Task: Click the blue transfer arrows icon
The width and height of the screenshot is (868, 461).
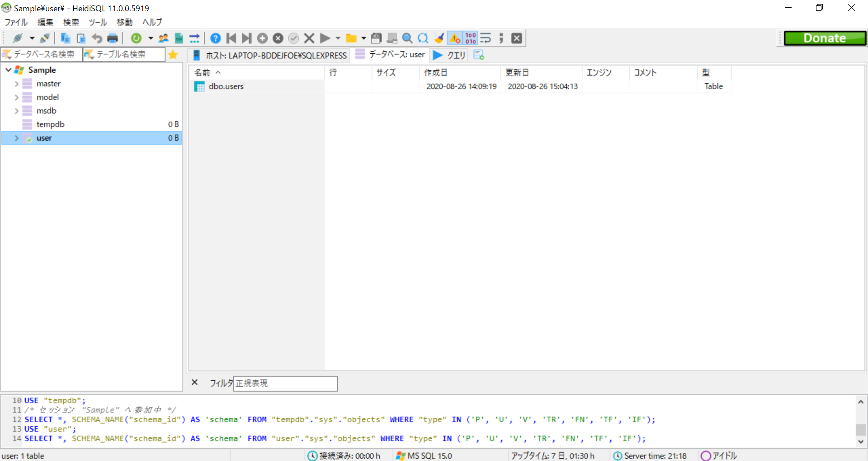Action: tap(194, 38)
